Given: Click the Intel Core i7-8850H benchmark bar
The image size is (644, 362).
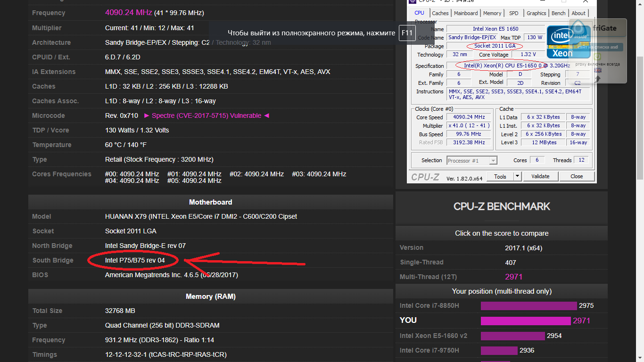Looking at the screenshot, I should [529, 305].
